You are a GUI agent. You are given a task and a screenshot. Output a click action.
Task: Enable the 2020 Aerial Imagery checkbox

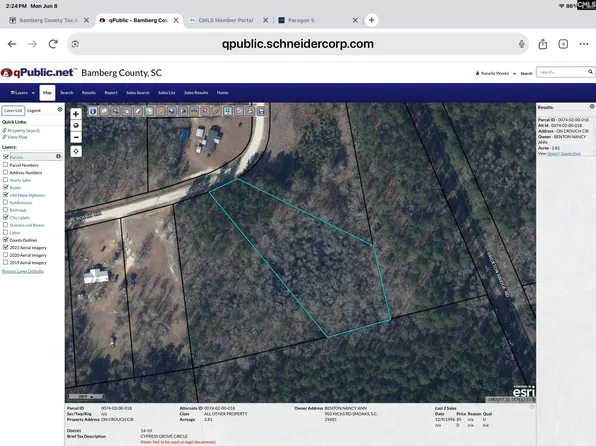pos(5,255)
